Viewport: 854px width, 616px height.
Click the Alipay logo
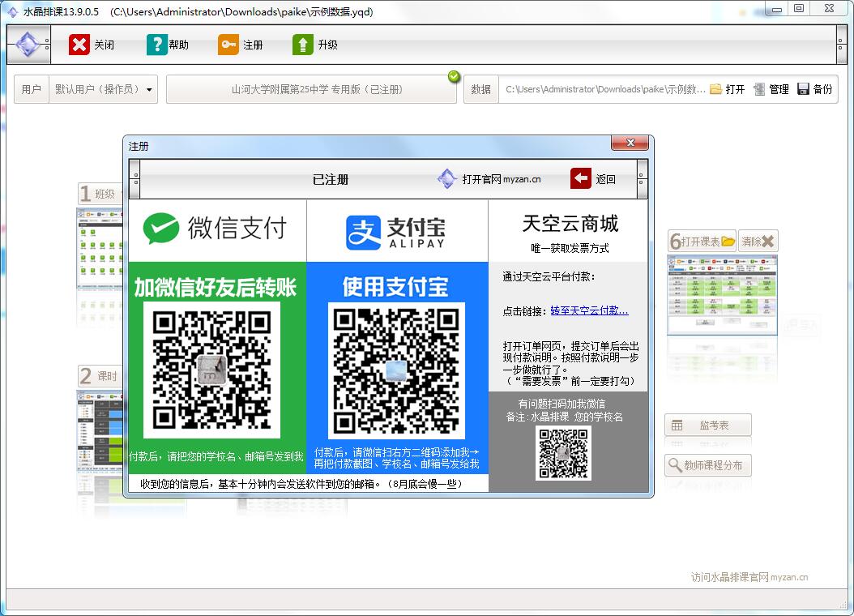396,233
